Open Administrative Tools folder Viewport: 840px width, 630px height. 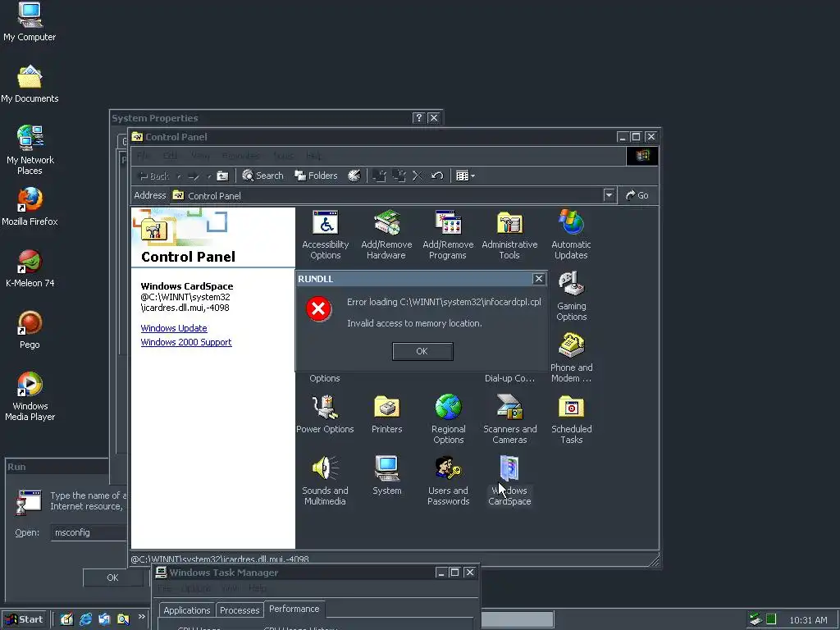click(509, 235)
